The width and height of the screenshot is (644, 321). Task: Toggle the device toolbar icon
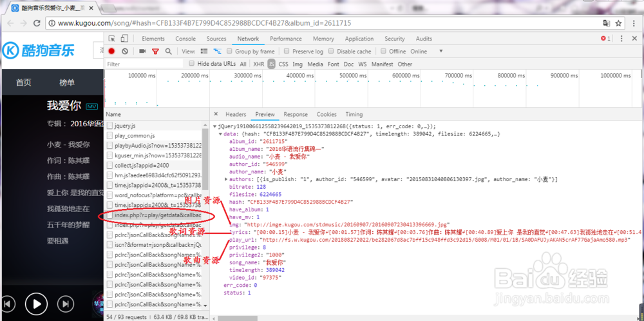point(124,39)
